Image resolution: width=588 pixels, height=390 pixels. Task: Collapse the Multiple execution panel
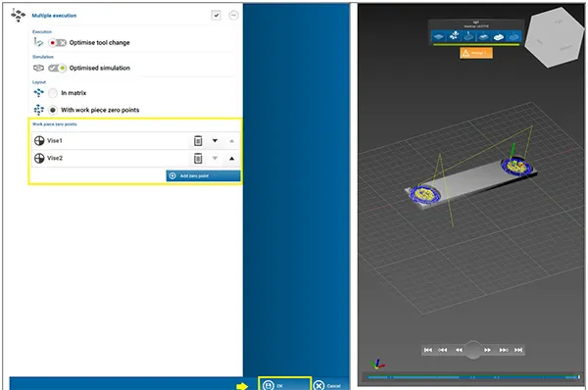(233, 16)
